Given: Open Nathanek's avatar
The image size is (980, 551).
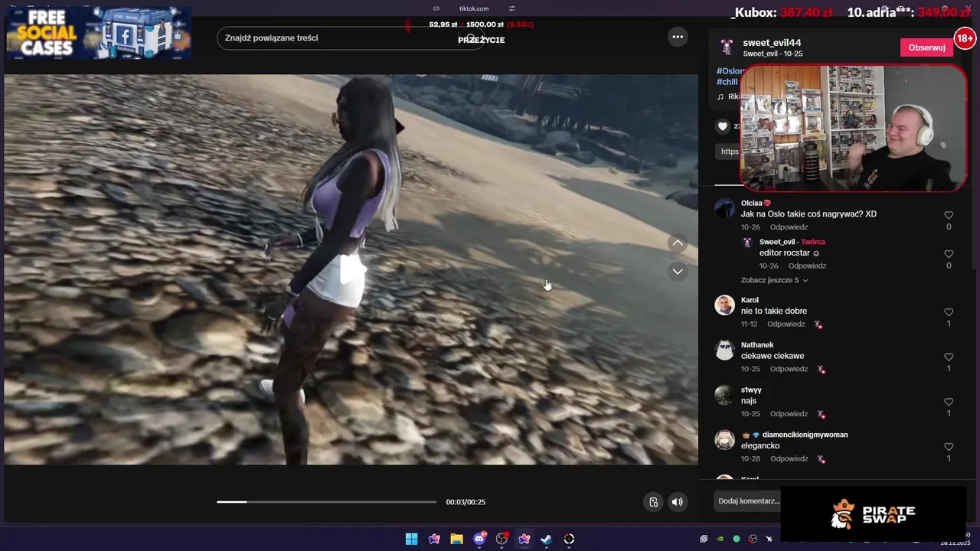Looking at the screenshot, I should (x=724, y=350).
